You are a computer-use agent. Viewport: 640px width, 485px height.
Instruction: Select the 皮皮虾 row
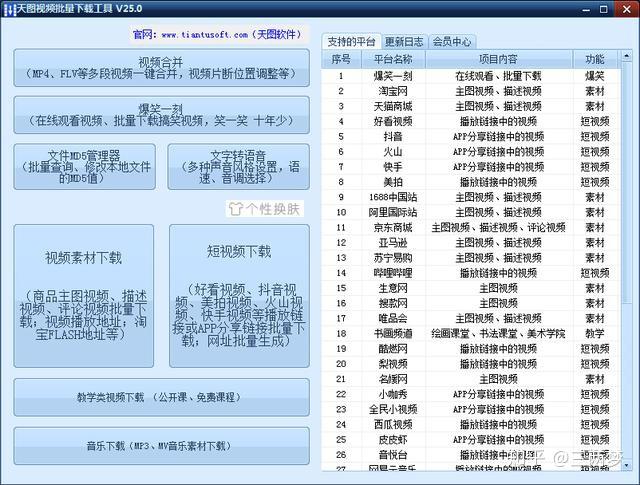point(471,439)
